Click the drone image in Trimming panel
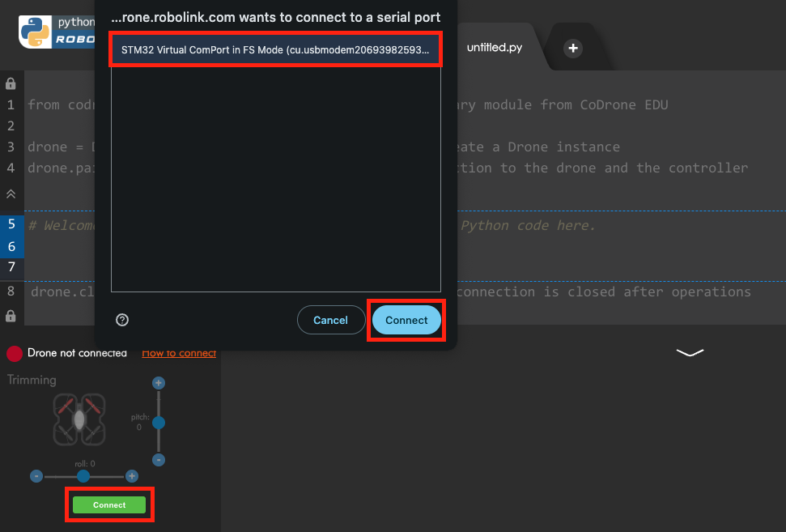The height and width of the screenshot is (532, 786). [79, 419]
